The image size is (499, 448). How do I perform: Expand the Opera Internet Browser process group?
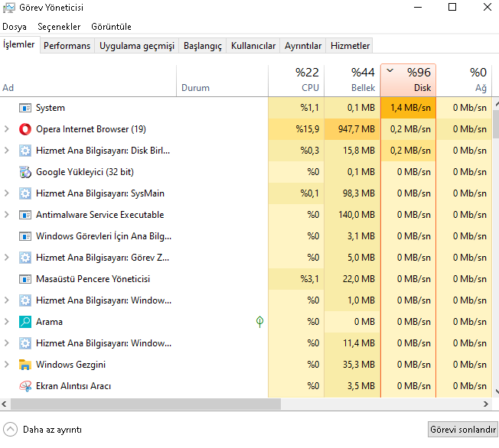click(7, 129)
